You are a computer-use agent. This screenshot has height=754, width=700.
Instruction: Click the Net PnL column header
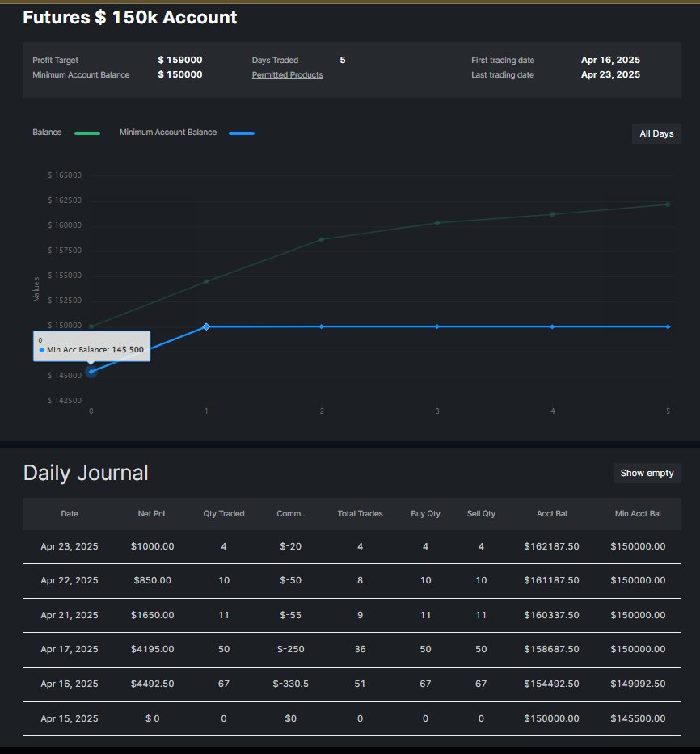click(x=153, y=513)
